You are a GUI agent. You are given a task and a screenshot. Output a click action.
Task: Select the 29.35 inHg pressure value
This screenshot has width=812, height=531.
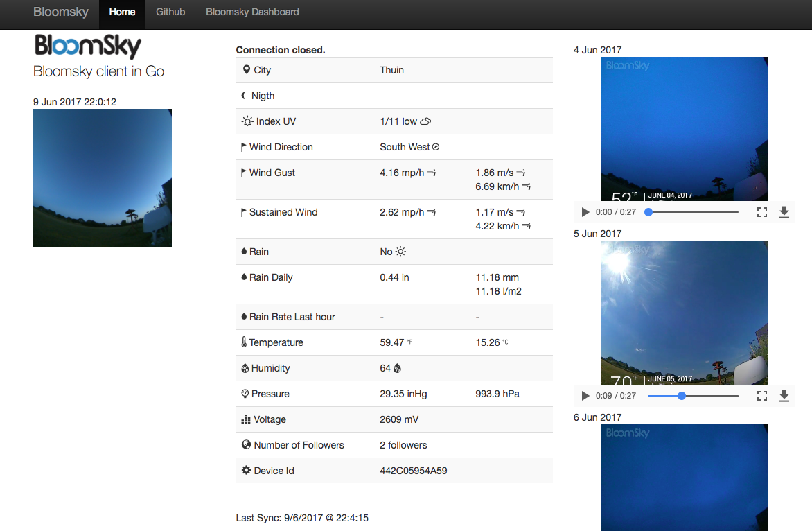point(403,394)
